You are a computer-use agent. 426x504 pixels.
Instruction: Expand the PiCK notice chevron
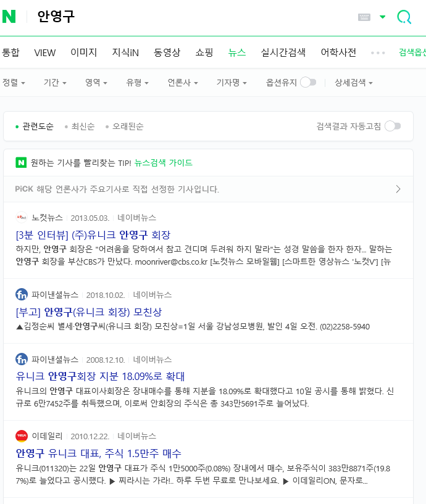398,189
